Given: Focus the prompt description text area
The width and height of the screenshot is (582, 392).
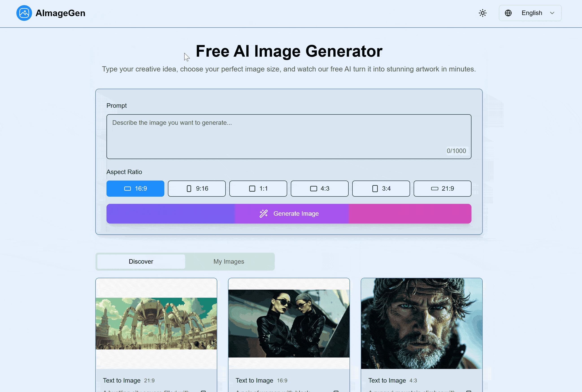Looking at the screenshot, I should [x=289, y=136].
